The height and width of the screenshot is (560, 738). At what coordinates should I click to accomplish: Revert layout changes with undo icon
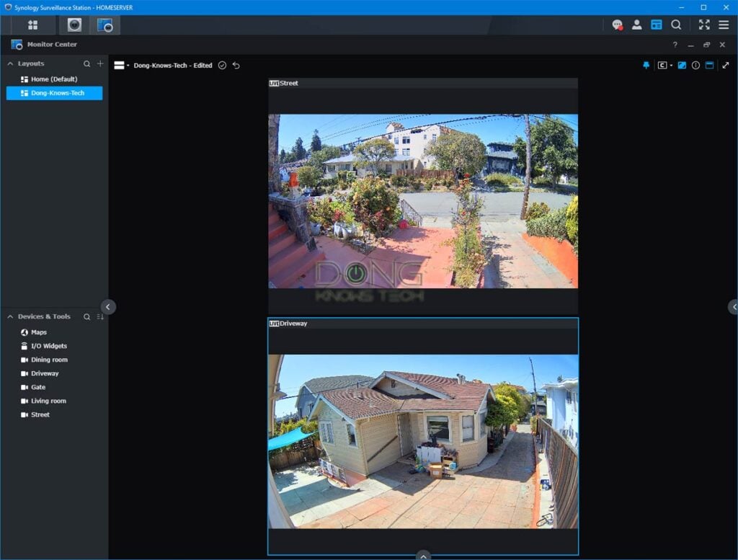point(236,66)
